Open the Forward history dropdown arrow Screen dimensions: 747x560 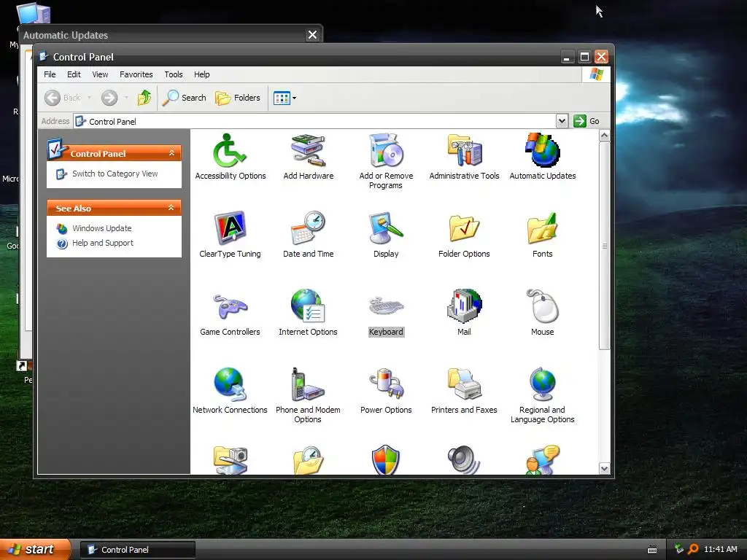point(126,98)
